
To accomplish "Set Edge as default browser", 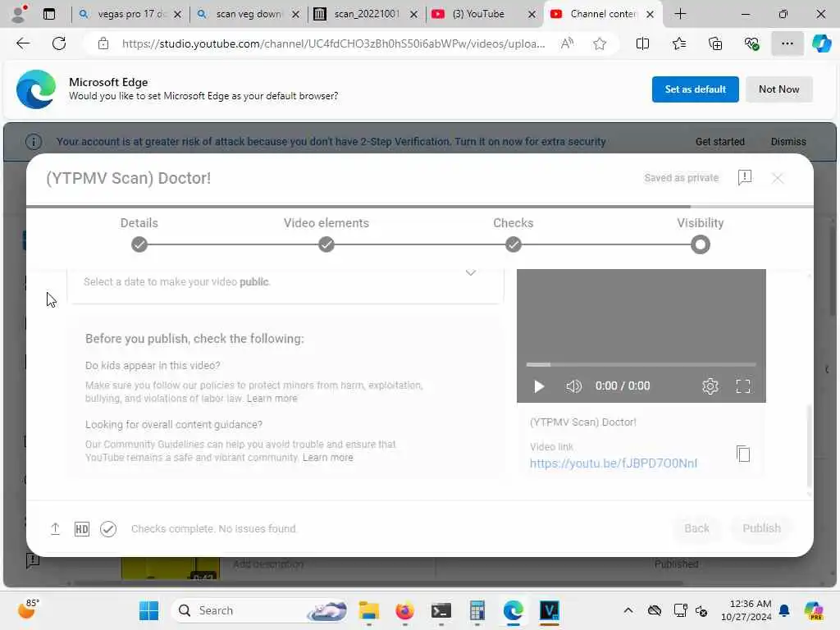I will [x=695, y=89].
